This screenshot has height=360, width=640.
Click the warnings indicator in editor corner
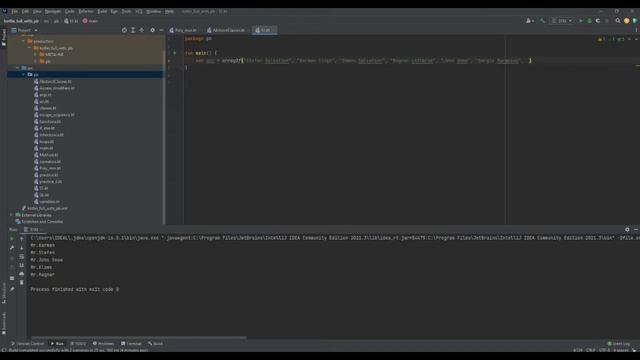pyautogui.click(x=601, y=39)
